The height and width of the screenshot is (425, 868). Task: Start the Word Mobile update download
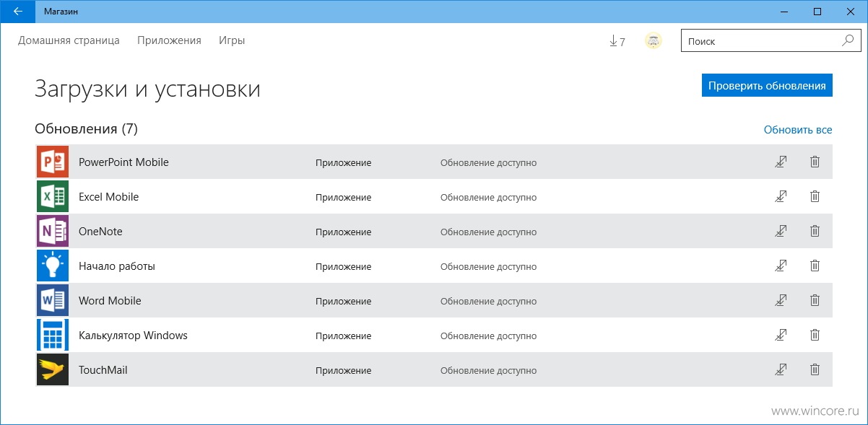tap(780, 301)
